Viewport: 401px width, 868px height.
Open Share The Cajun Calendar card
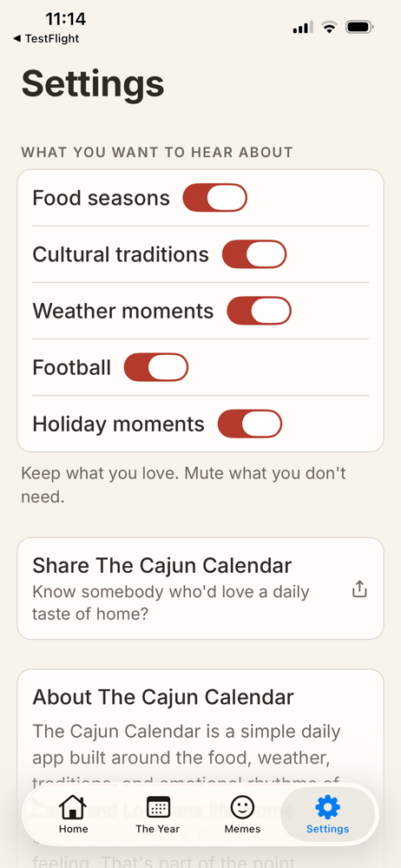pyautogui.click(x=200, y=589)
